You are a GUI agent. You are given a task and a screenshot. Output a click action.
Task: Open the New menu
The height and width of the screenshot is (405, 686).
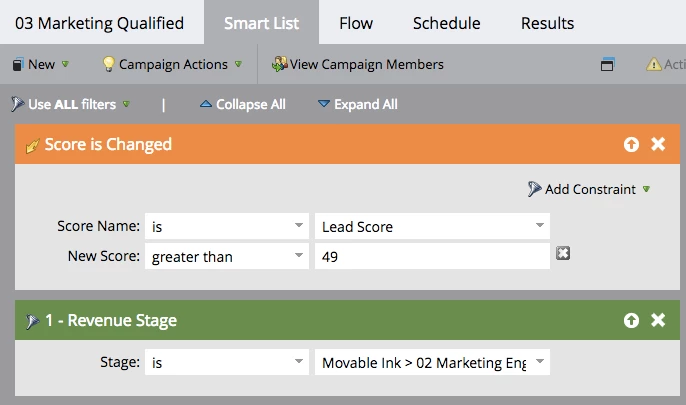40,65
